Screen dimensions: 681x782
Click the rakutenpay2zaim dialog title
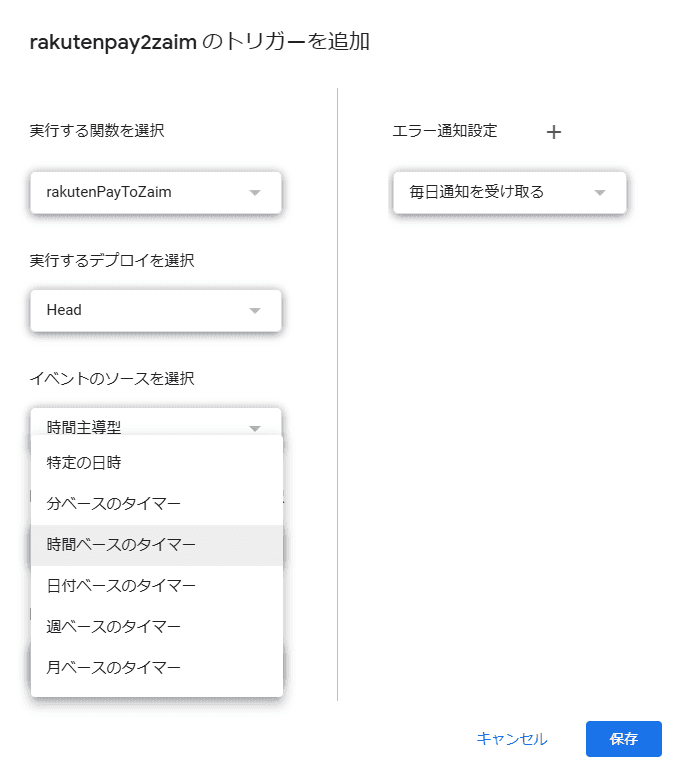point(200,43)
